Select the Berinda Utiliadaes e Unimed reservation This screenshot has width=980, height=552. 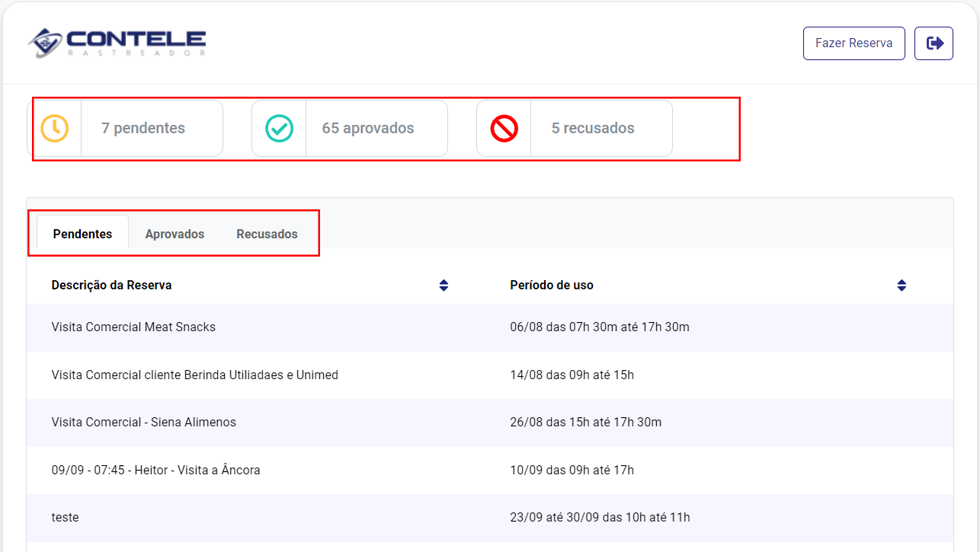click(194, 375)
